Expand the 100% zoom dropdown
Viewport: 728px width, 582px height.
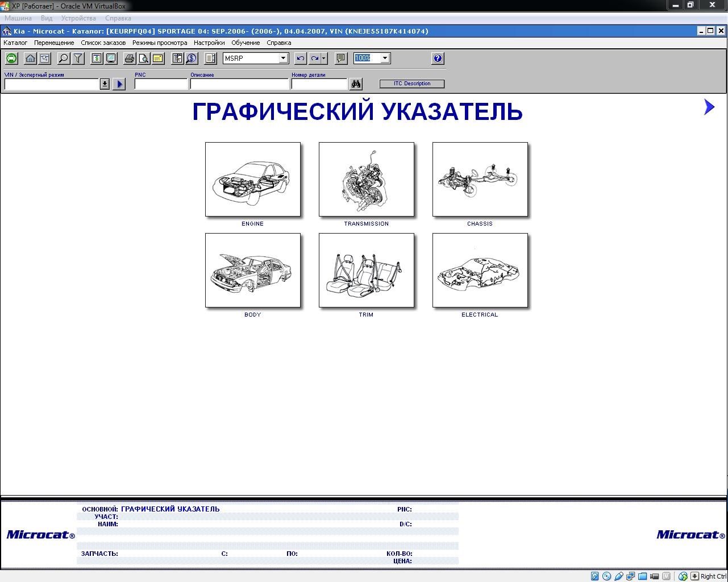385,58
